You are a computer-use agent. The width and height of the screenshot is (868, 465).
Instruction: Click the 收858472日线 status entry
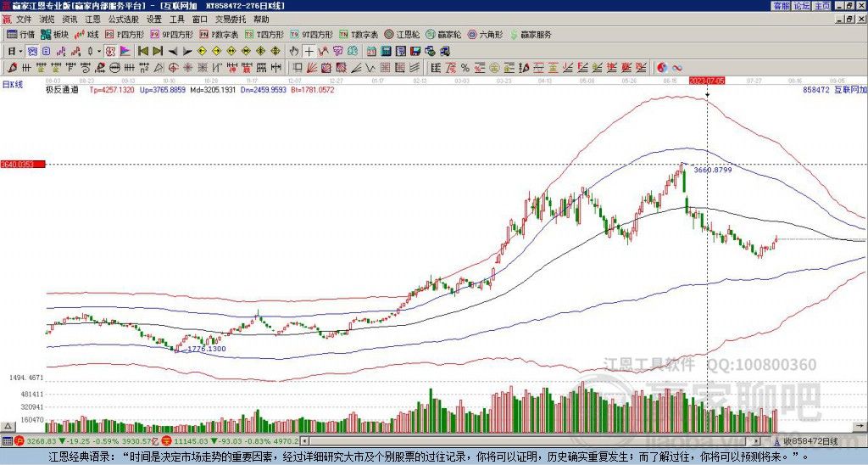(811, 441)
